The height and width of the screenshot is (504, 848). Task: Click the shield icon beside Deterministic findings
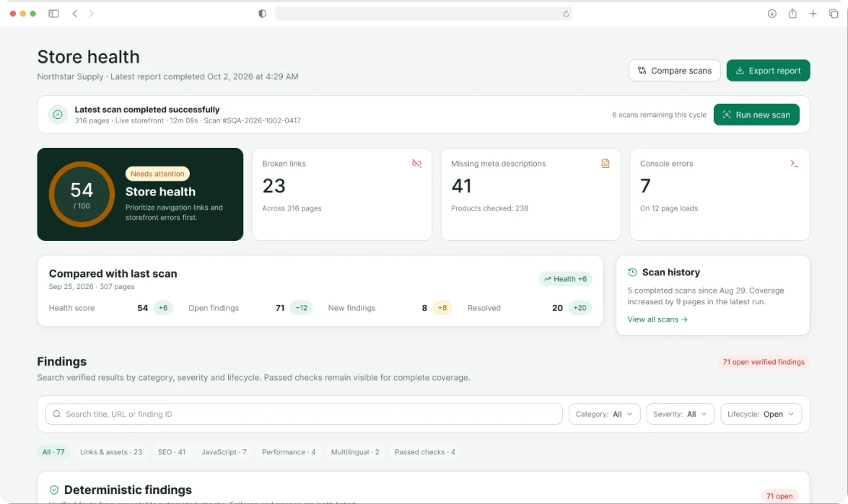click(x=54, y=490)
